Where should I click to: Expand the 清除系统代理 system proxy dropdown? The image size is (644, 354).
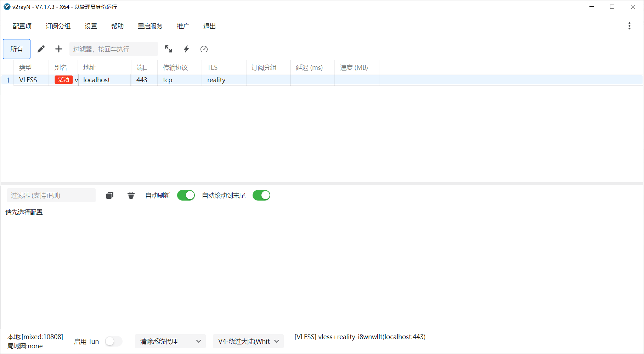pos(170,341)
